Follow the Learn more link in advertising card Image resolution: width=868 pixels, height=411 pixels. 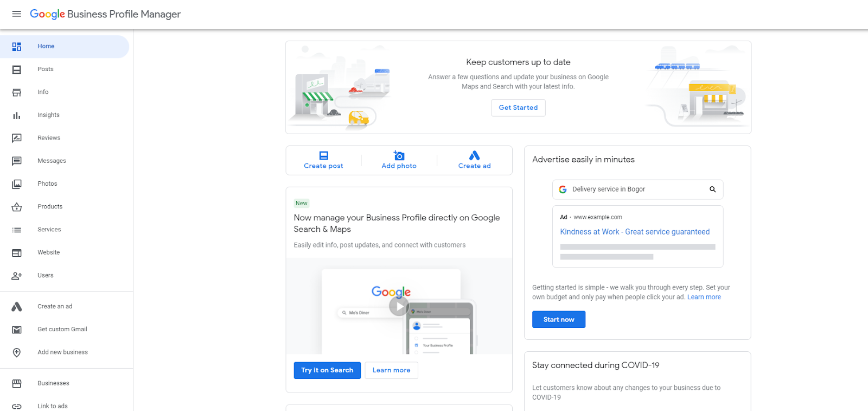(704, 298)
